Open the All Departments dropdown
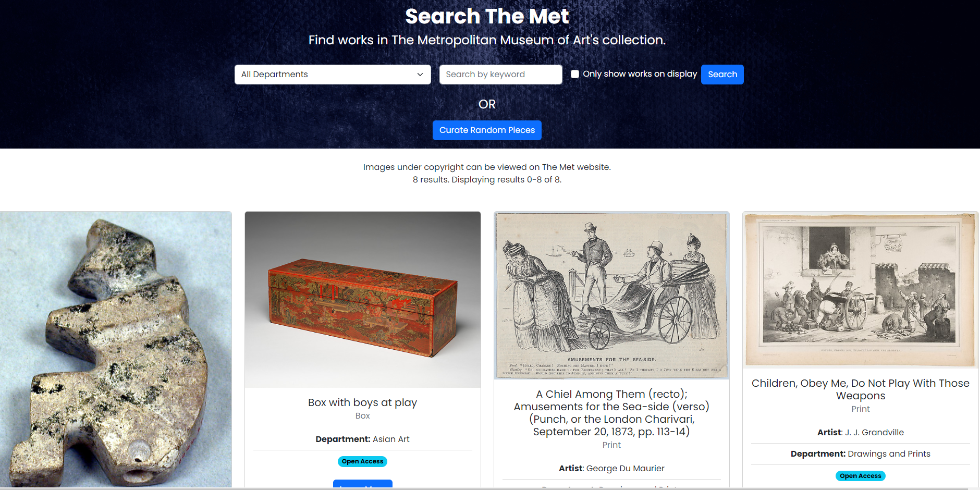980x490 pixels. coord(332,74)
